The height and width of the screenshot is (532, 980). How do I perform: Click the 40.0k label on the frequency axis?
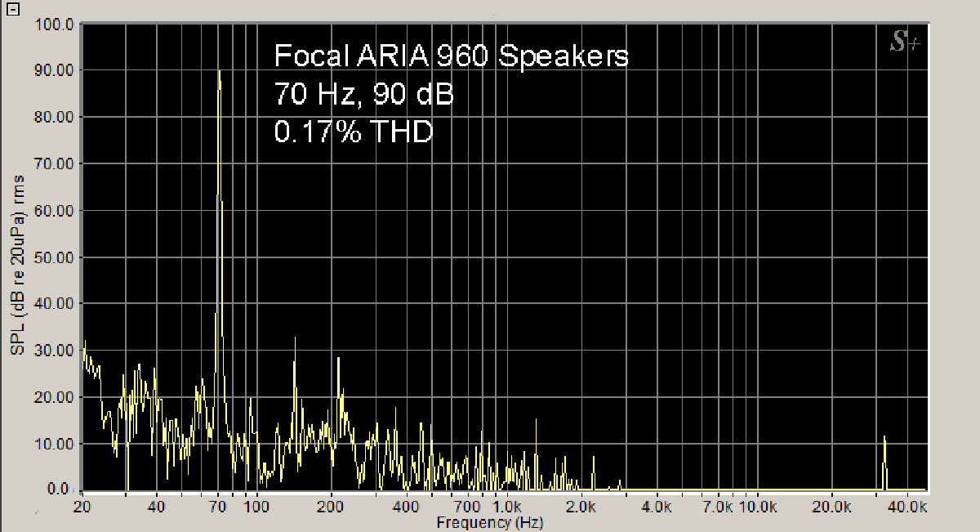[x=907, y=507]
